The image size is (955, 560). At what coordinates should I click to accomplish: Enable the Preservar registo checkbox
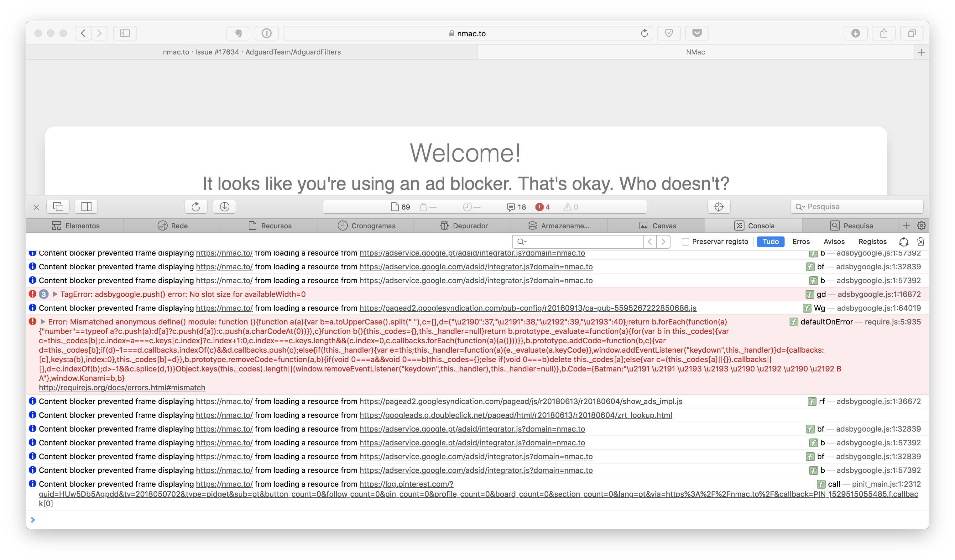[685, 241]
